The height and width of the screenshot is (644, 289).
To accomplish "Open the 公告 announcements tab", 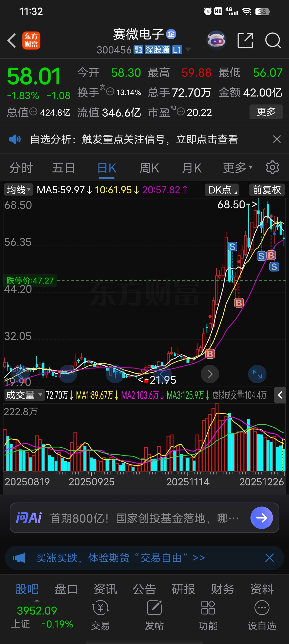I will pyautogui.click(x=144, y=589).
